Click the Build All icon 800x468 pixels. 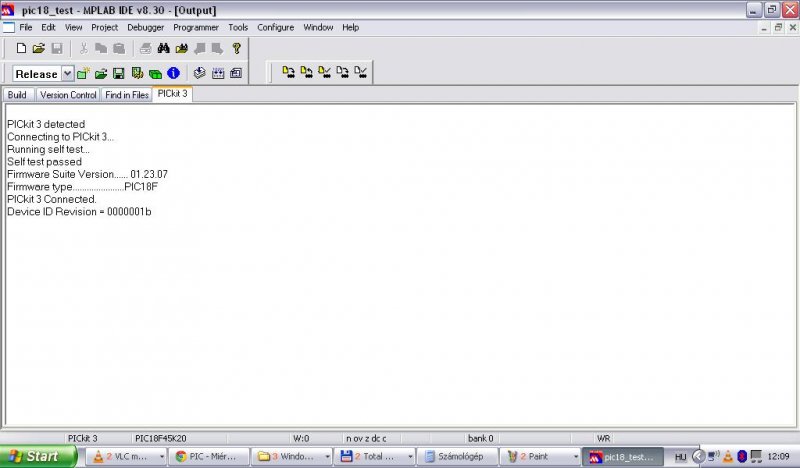tap(218, 73)
